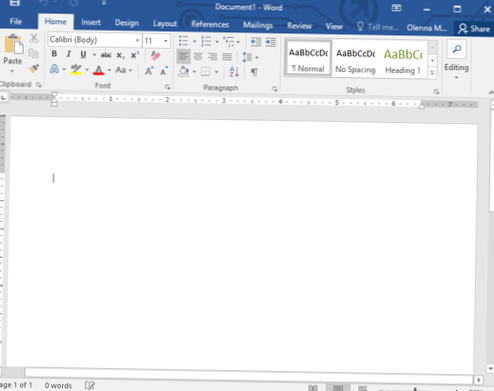This screenshot has height=391, width=494.
Task: Center align the text
Action: (x=198, y=56)
